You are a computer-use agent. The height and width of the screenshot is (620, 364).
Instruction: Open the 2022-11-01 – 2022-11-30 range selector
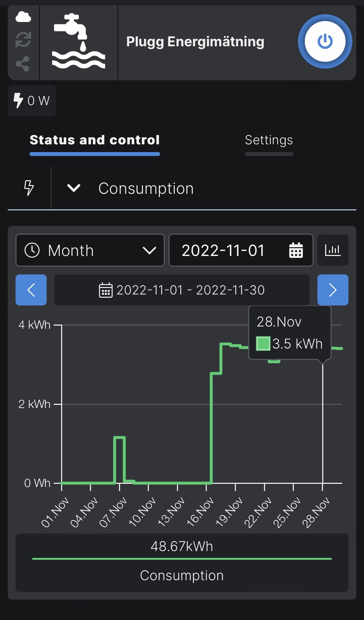tap(182, 290)
